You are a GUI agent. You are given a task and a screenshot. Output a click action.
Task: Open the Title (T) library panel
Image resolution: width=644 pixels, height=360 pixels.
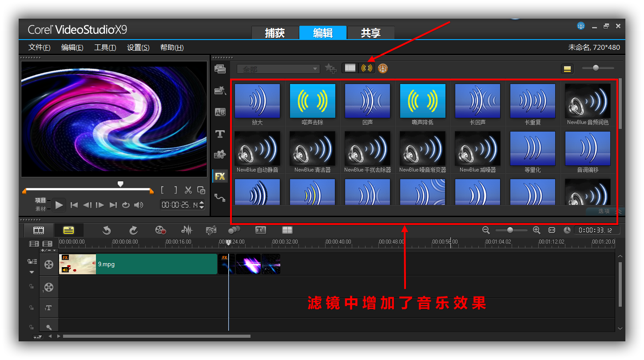pyautogui.click(x=220, y=134)
